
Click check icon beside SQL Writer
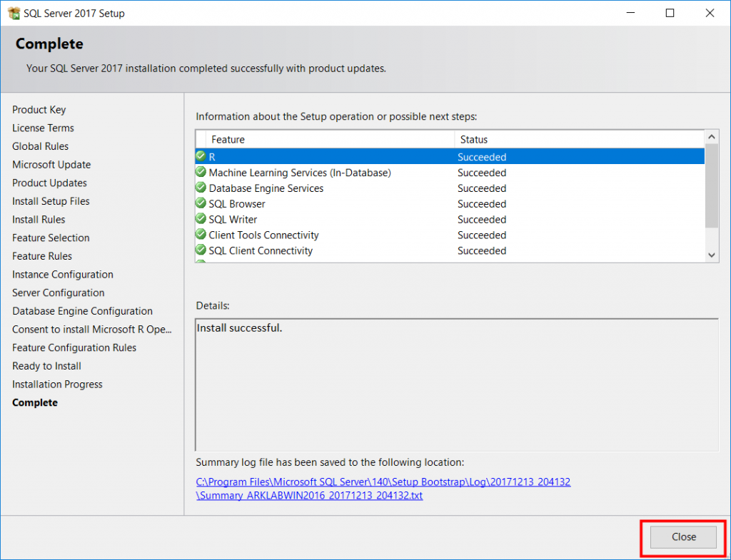(201, 218)
